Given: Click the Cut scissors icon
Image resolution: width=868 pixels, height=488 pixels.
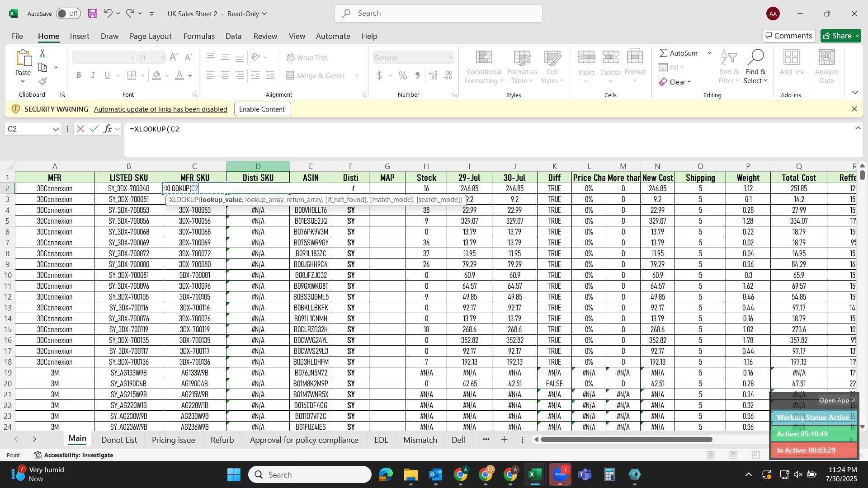Looking at the screenshot, I should (x=42, y=53).
